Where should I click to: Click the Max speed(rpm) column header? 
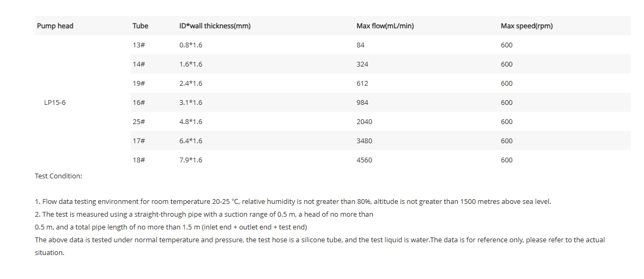(x=526, y=26)
